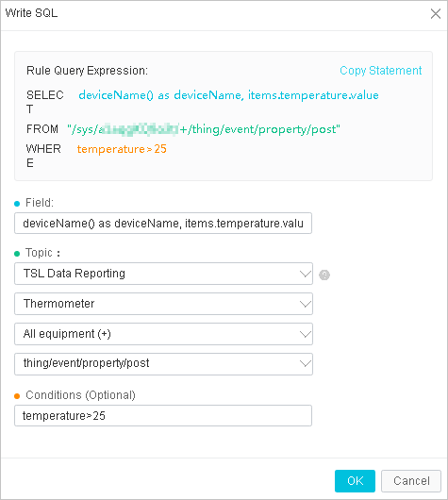This screenshot has width=448, height=500.
Task: Click the blue SELECT expression text
Action: pos(228,95)
